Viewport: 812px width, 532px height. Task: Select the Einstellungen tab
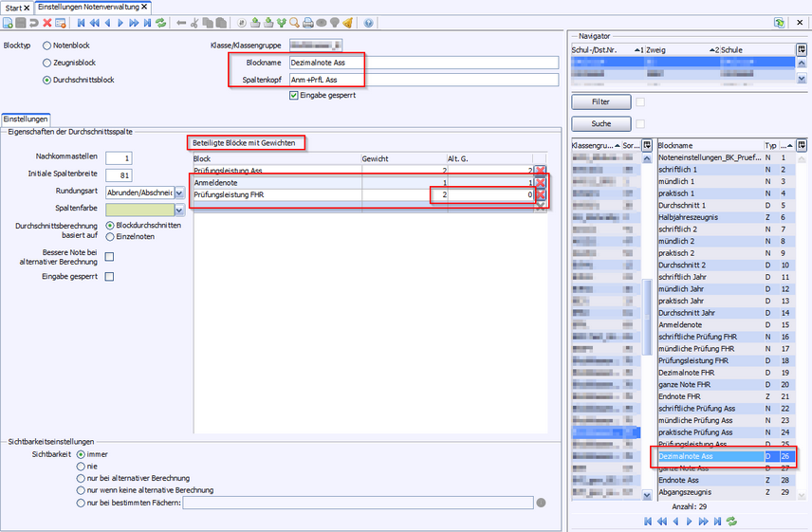(x=26, y=119)
